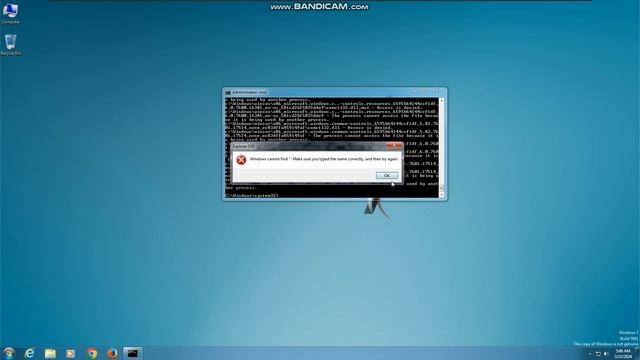Click OK in the Explorer.EXE error dialog
The height and width of the screenshot is (360, 640).
click(387, 176)
